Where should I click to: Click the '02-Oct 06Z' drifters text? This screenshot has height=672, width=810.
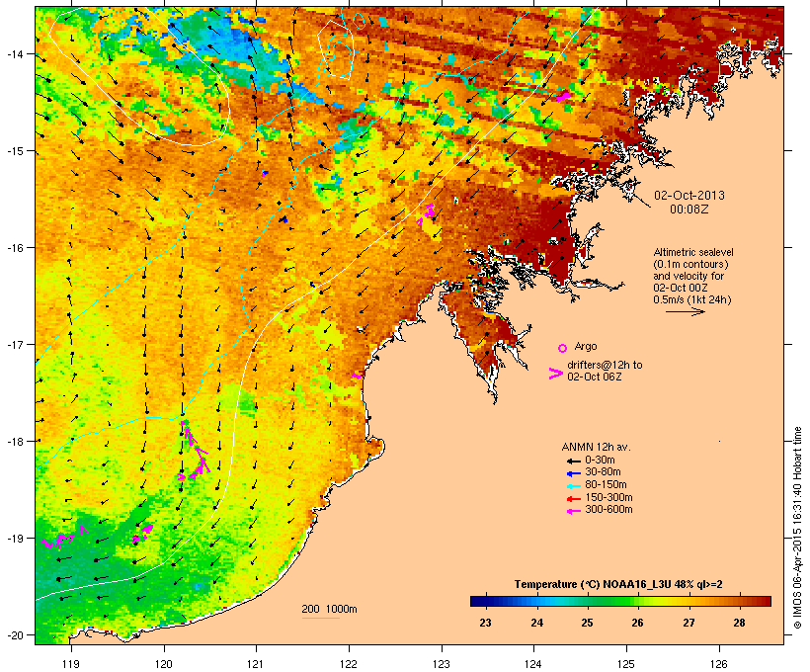click(x=594, y=377)
